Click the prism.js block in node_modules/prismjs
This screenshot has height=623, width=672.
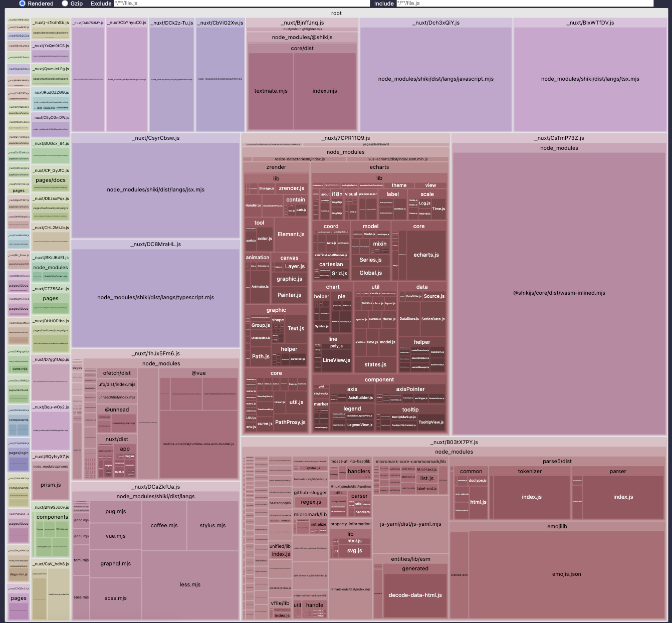click(50, 485)
